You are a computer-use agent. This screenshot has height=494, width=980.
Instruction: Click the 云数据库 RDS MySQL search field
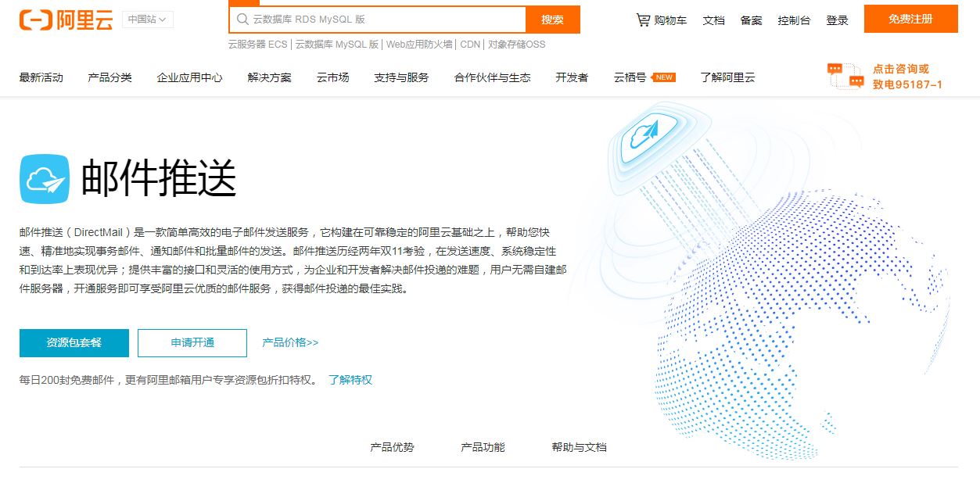coord(378,20)
